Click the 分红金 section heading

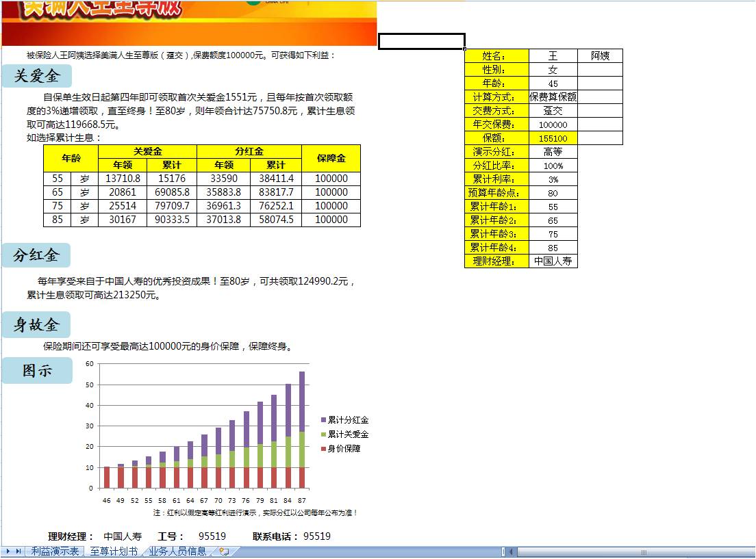pos(36,255)
